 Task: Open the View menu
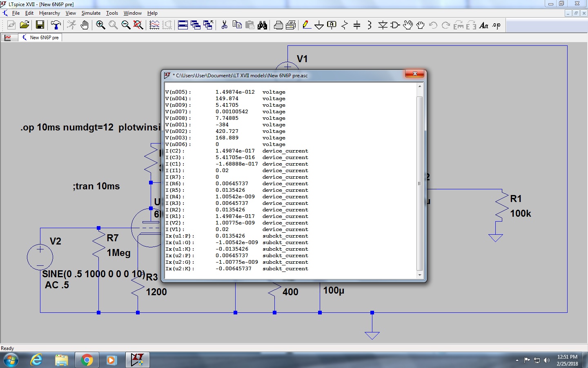pos(71,13)
